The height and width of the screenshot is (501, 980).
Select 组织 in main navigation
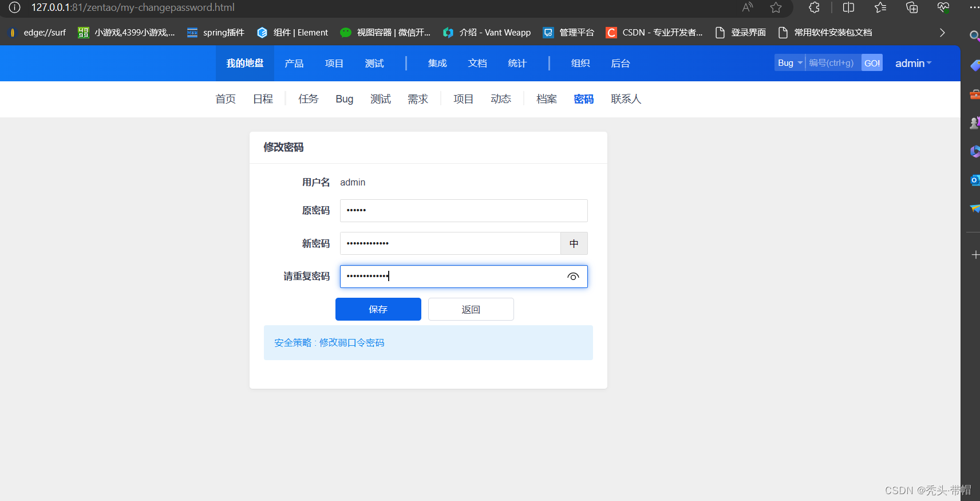click(580, 63)
